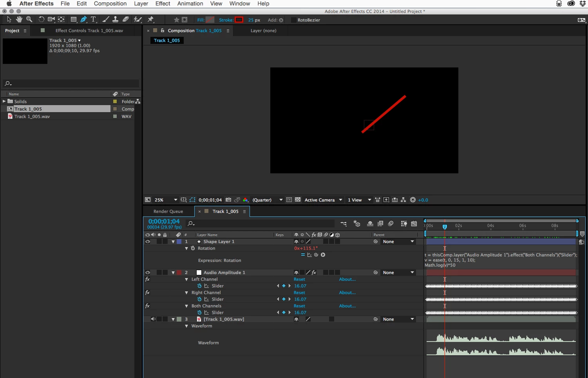This screenshot has height=378, width=588.
Task: Hide Shape Layer 1 with its eye icon
Action: (148, 242)
